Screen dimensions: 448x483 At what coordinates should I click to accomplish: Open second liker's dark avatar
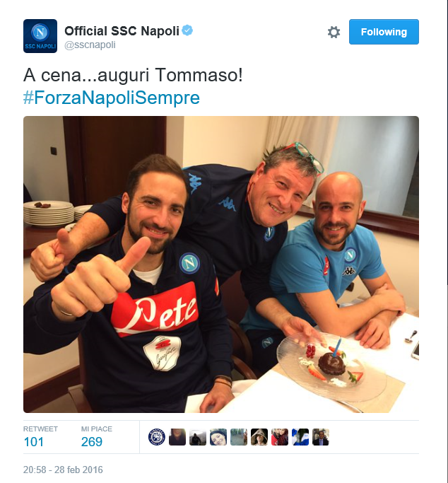click(177, 437)
